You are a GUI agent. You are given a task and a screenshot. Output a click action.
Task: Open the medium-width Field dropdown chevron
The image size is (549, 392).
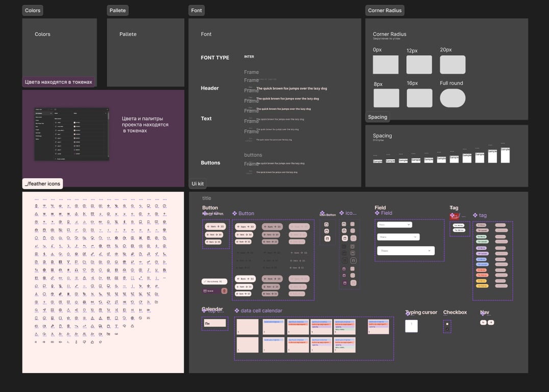[x=415, y=237]
